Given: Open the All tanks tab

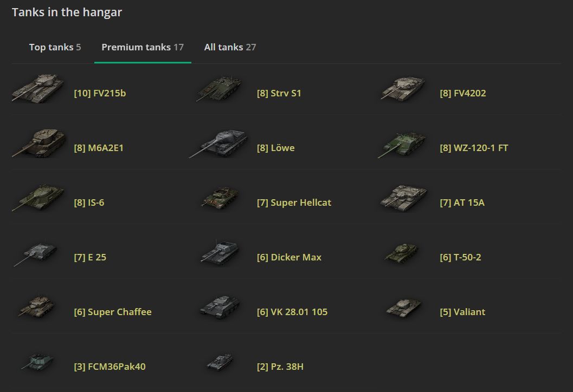Looking at the screenshot, I should (x=230, y=47).
